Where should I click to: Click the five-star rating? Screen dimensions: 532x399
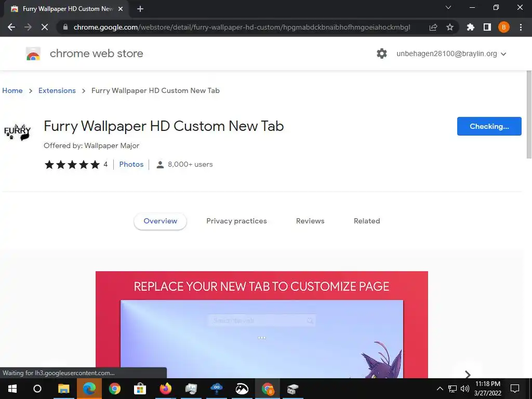point(72,165)
